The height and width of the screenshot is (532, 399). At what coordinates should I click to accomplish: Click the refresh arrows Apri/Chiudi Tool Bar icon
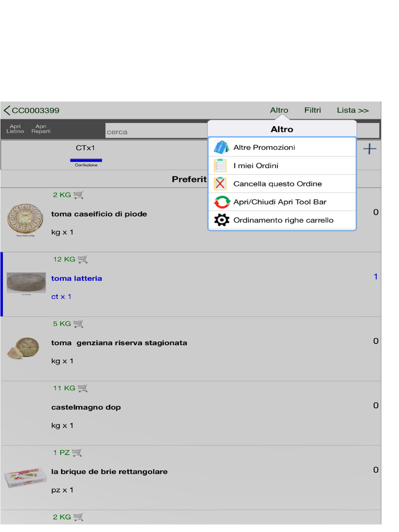click(x=222, y=202)
